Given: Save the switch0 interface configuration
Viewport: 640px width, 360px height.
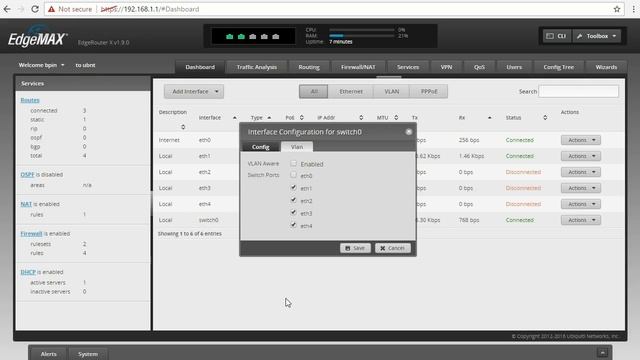Looking at the screenshot, I should tap(355, 248).
